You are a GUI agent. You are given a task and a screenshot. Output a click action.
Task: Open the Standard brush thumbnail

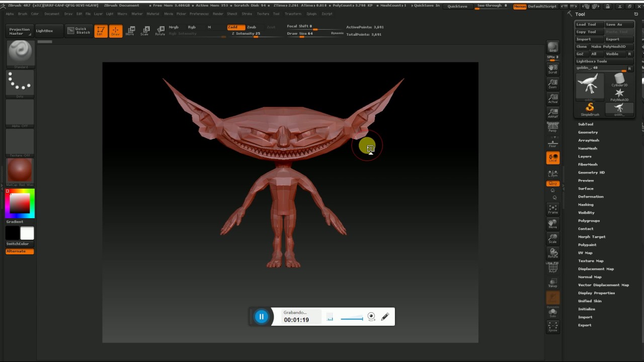[20, 53]
